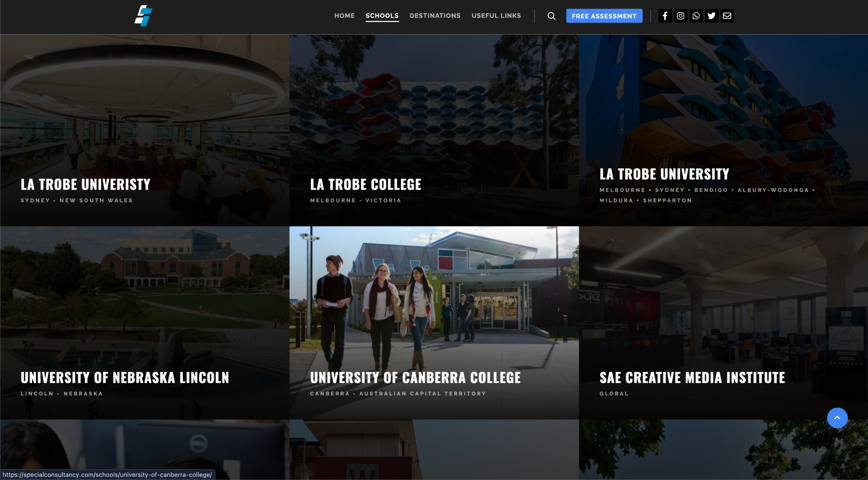Click the Melbourne Sydney Bendigo Albury-Wodonga campus line
This screenshot has width=868, height=480.
[707, 190]
